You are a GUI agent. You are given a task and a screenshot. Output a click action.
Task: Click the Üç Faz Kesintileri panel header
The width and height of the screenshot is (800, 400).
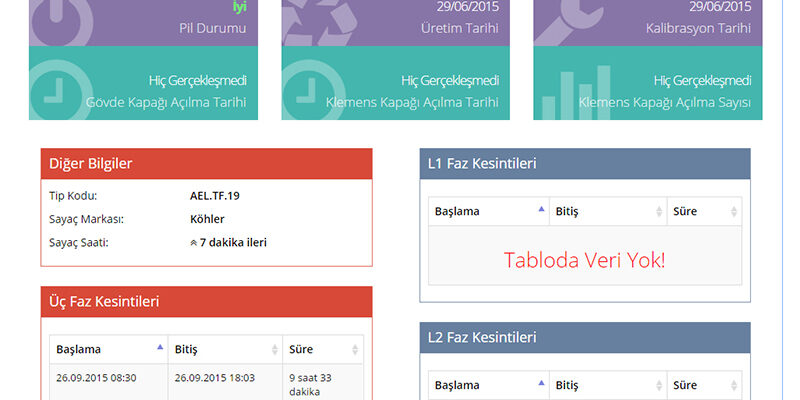(206, 301)
